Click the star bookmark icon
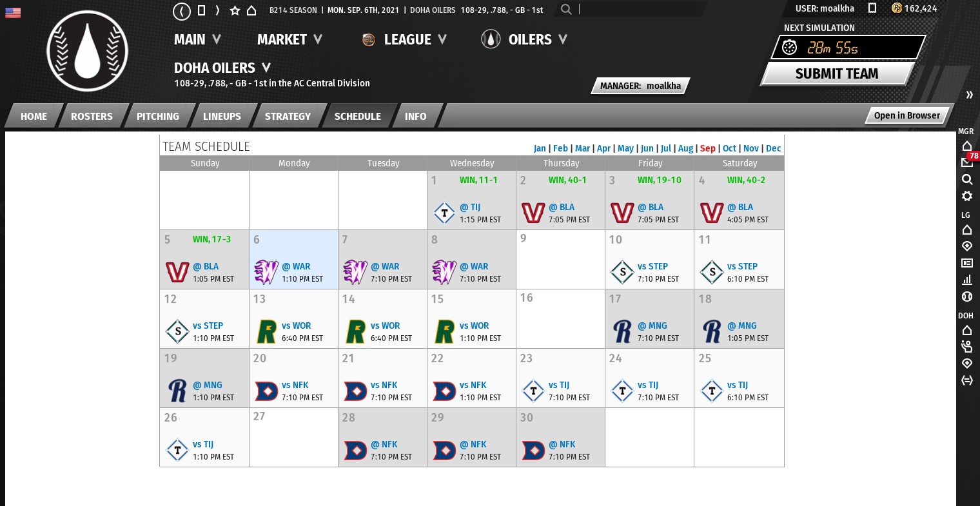 (x=235, y=10)
